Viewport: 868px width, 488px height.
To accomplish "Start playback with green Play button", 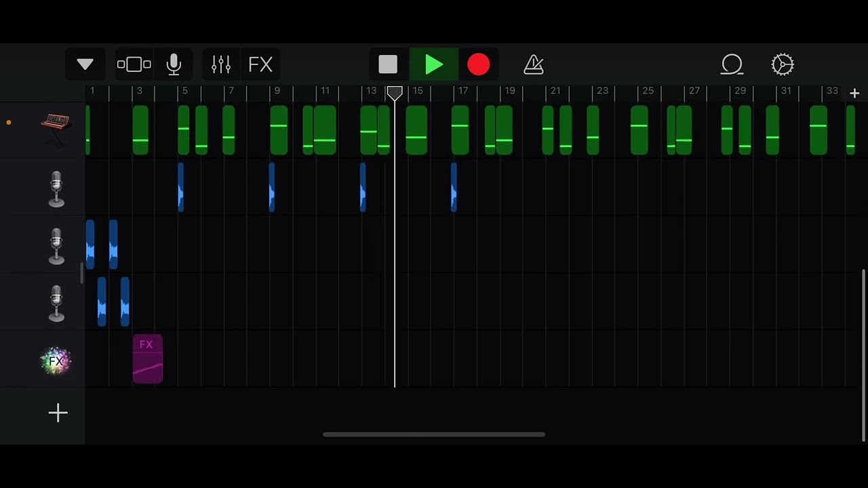I will click(433, 64).
